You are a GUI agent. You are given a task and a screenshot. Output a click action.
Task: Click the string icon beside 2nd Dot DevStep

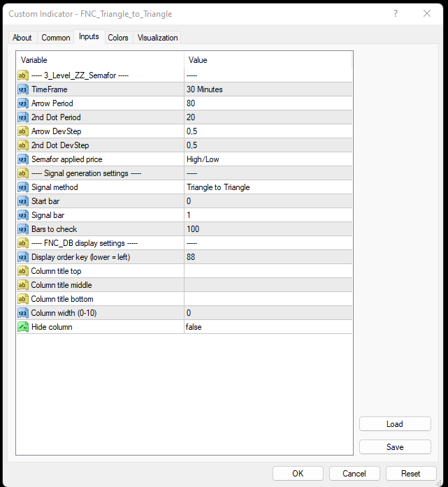pos(23,145)
